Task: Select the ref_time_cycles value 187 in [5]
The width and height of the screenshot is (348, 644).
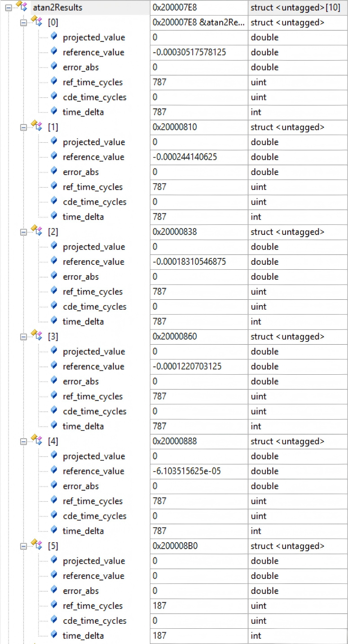Action: 159,606
